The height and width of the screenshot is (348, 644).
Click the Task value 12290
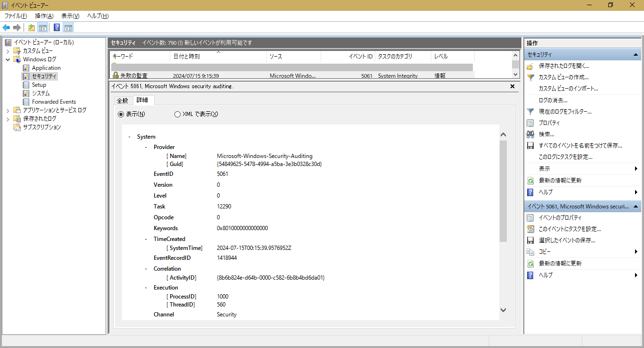point(224,207)
